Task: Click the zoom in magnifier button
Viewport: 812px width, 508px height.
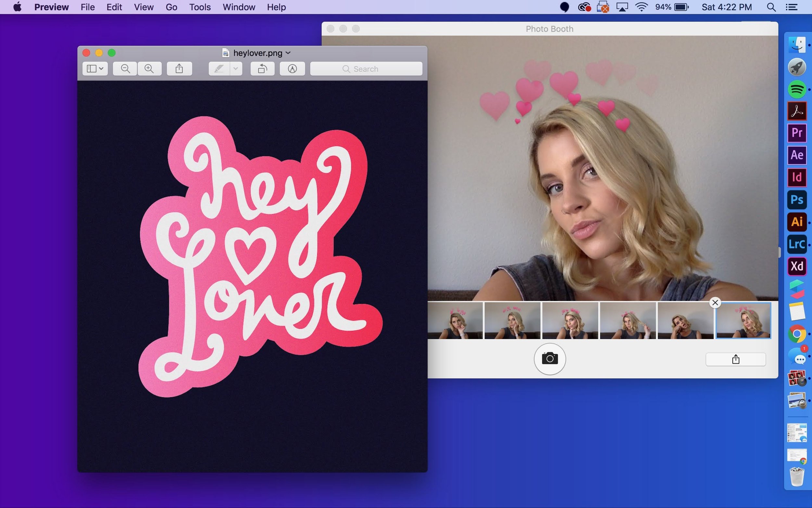Action: point(149,69)
